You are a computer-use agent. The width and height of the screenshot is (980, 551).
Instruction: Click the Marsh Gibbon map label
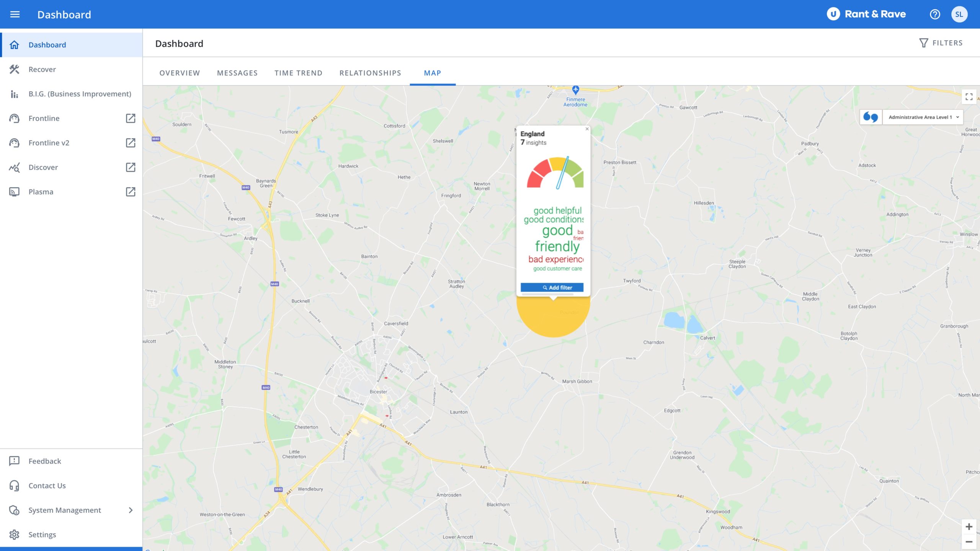pyautogui.click(x=577, y=381)
